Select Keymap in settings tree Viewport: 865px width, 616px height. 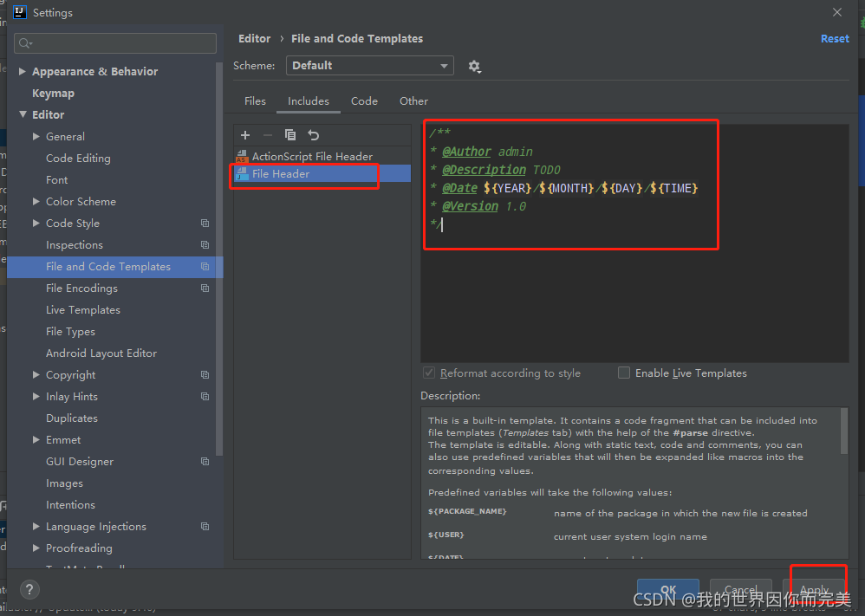53,94
